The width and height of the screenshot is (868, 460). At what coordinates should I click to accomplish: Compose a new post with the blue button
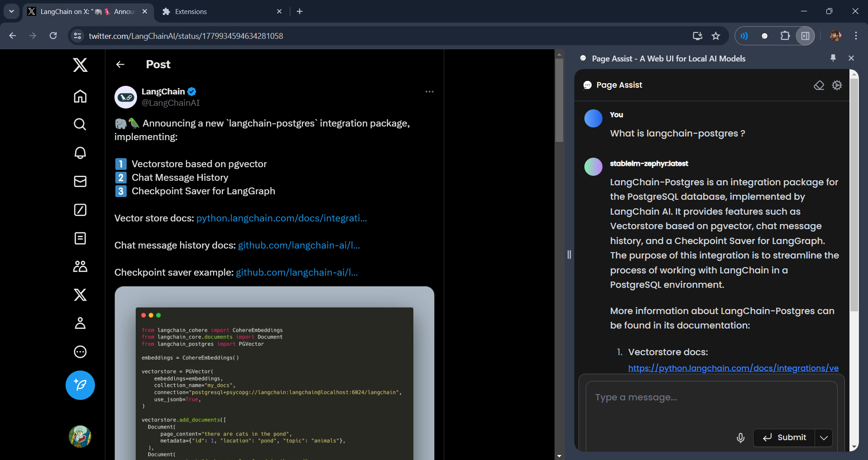80,385
